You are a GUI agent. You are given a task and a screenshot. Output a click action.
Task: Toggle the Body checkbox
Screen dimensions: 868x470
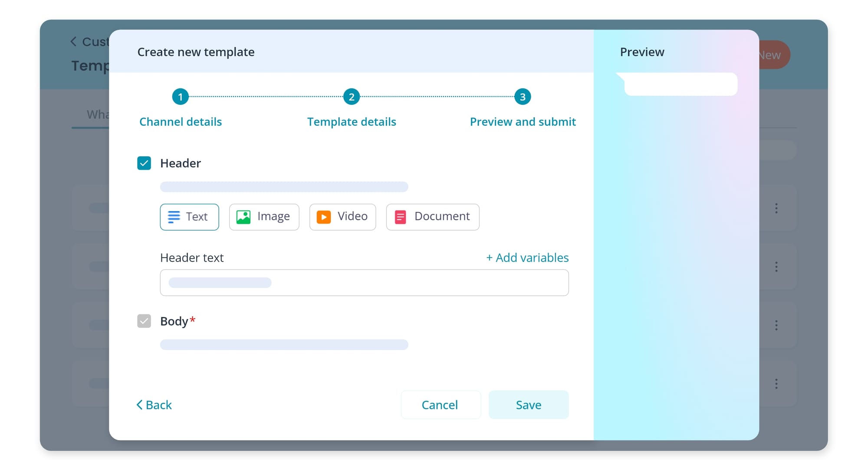[x=144, y=321]
